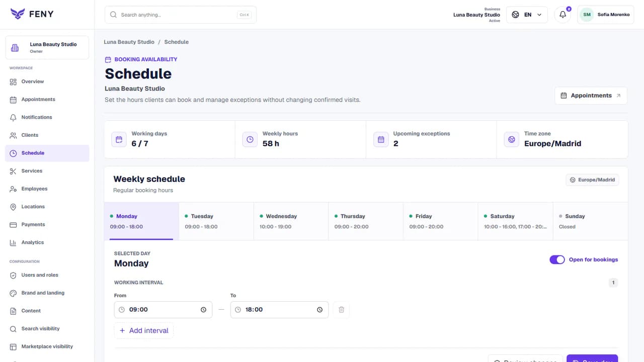Viewport: 644px width, 362px height.
Task: Open the clock picker in the To field
Action: pyautogui.click(x=319, y=310)
